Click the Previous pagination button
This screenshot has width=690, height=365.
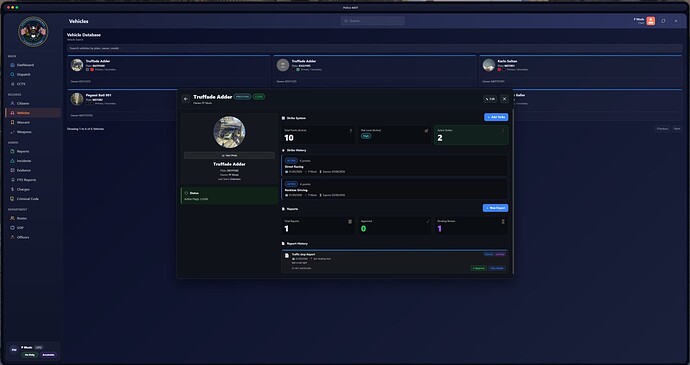pyautogui.click(x=662, y=129)
